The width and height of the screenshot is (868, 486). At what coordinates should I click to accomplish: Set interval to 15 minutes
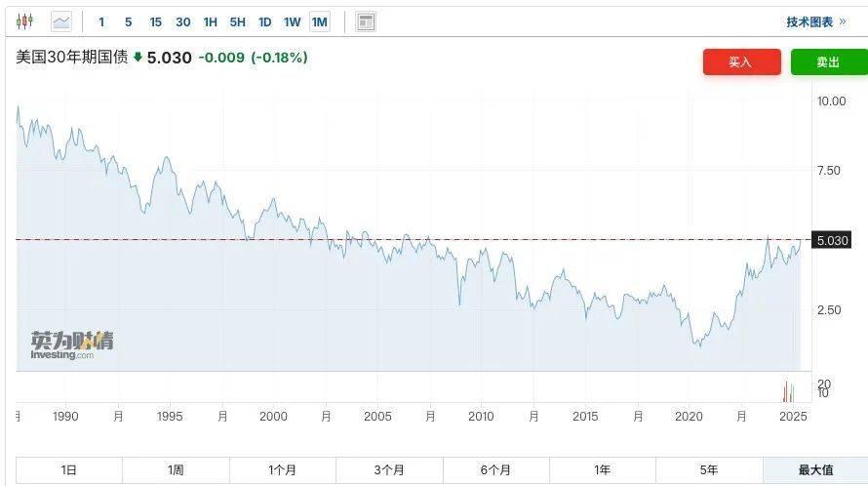click(x=155, y=22)
